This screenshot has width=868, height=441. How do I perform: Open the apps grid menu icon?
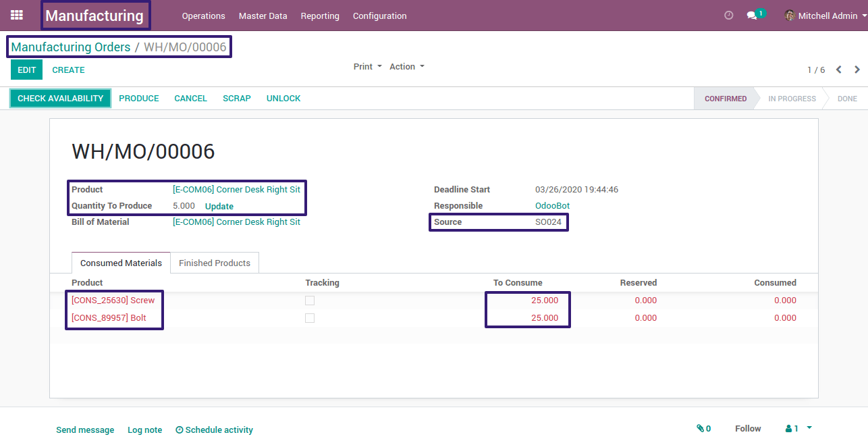pos(17,15)
